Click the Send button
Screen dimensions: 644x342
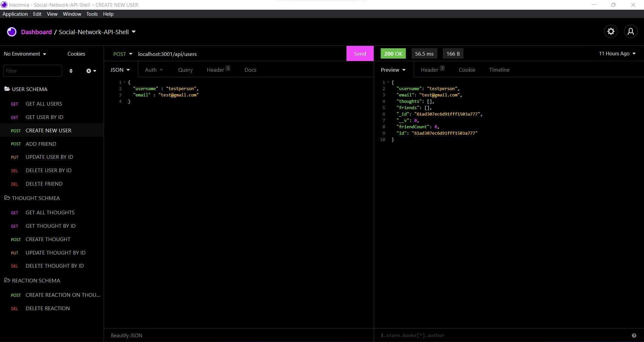[360, 54]
